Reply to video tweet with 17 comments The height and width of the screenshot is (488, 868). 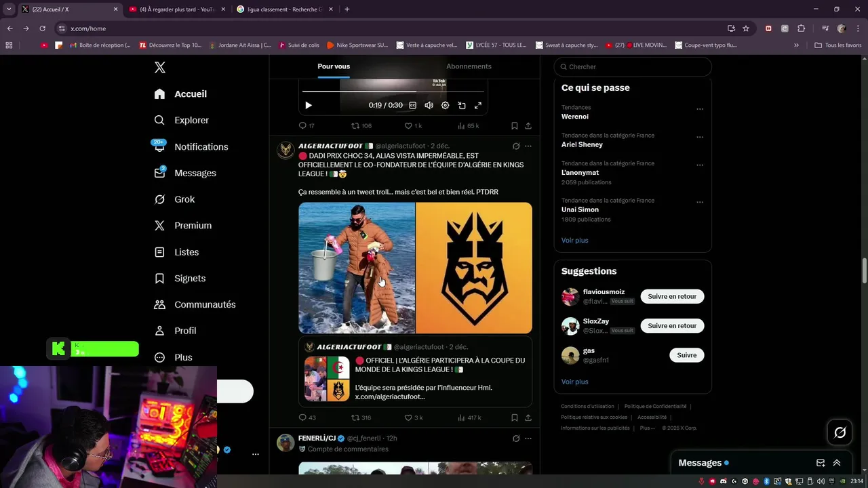click(307, 125)
